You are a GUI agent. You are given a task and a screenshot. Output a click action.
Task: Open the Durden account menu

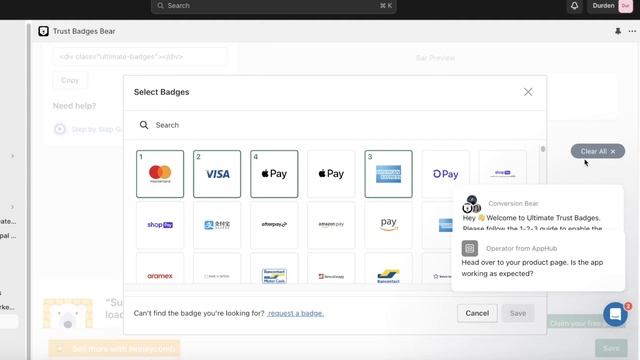610,6
